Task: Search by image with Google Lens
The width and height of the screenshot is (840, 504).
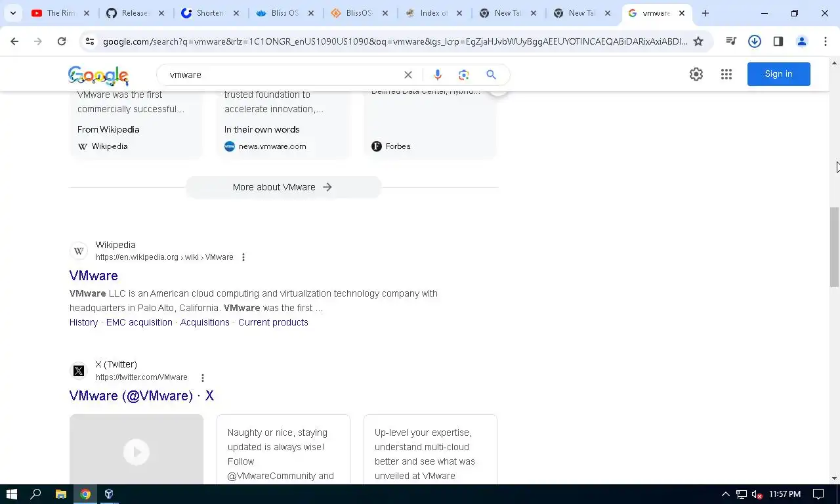Action: click(464, 75)
